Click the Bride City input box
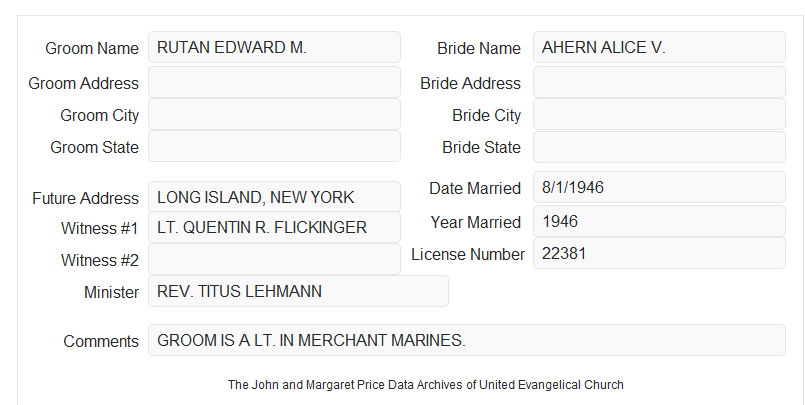Viewport: 805px width, 405px height. coord(659,114)
